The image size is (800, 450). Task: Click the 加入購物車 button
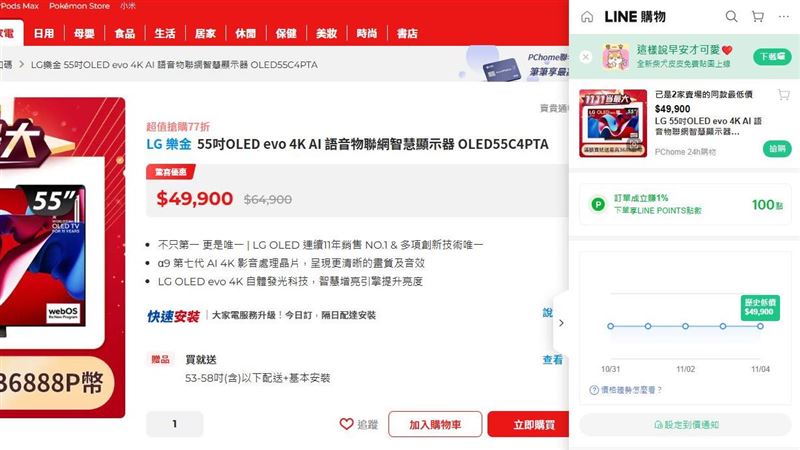(435, 424)
